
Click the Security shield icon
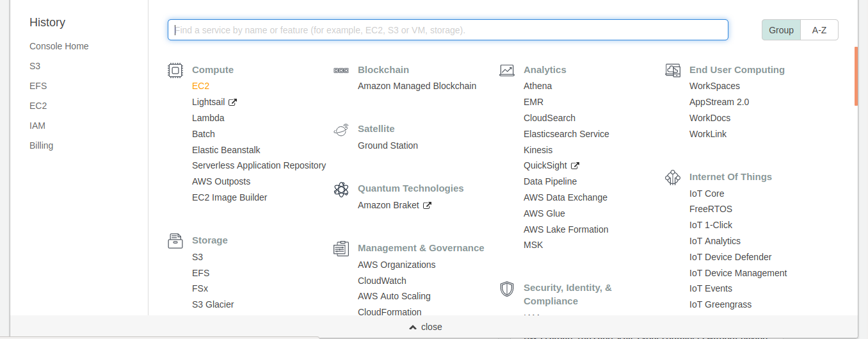pos(507,288)
